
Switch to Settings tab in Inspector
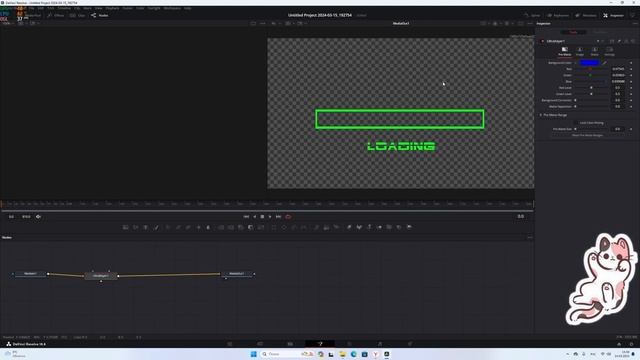point(609,51)
